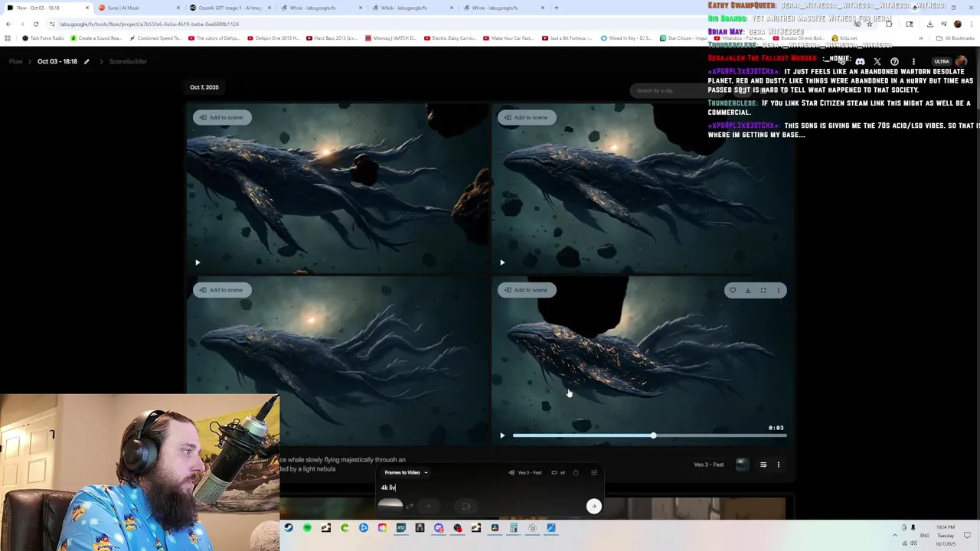Play the top-right whale clip
This screenshot has width=980, height=551.
(x=502, y=262)
